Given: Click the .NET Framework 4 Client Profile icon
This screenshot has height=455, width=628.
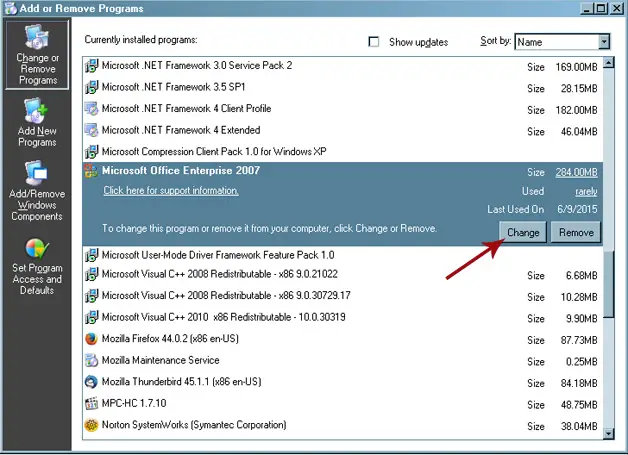Looking at the screenshot, I should click(x=91, y=109).
